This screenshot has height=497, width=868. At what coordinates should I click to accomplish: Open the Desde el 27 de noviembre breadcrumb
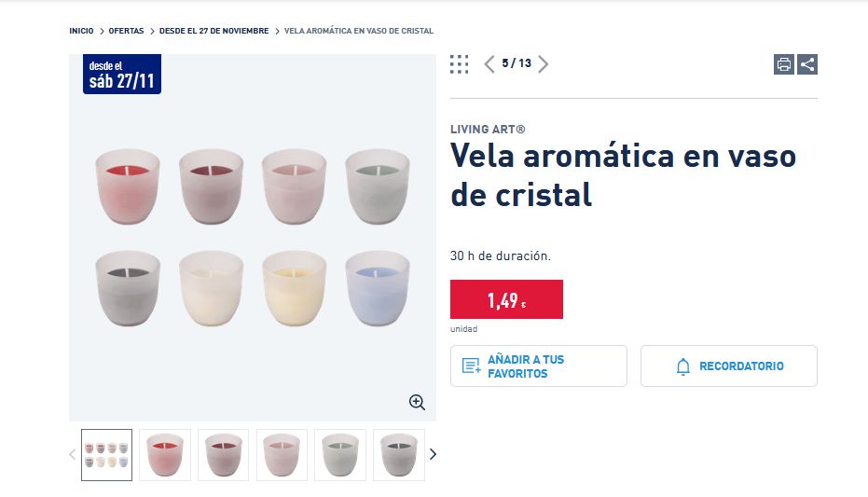214,31
